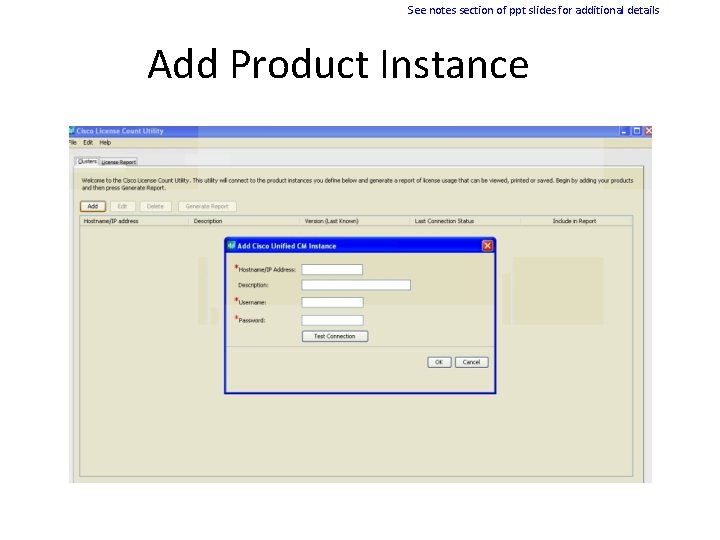
Task: Close the Add Cisco Unified CM Instance dialog
Action: coord(487,246)
